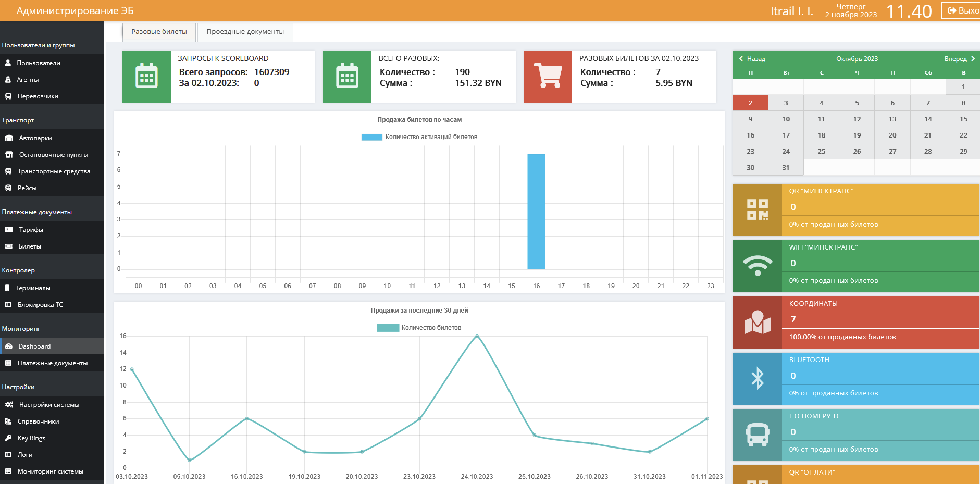Click the 1607309 total requests value

coord(271,72)
